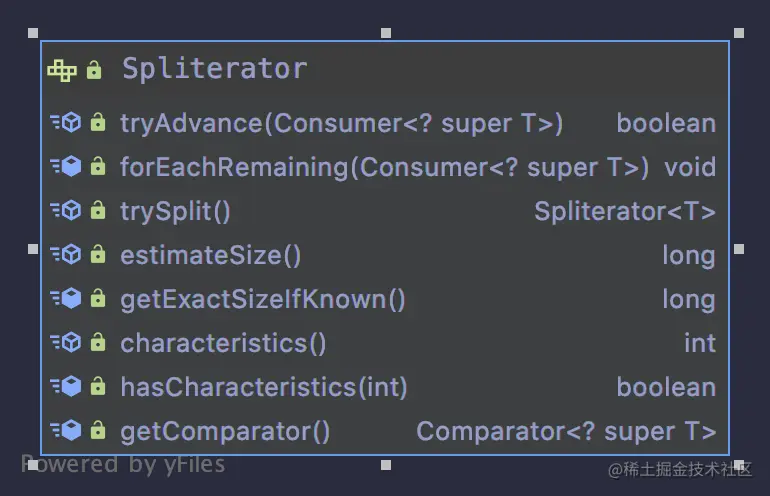770x496 pixels.
Task: Click the lock icon beside Spliterator title
Action: (94, 70)
